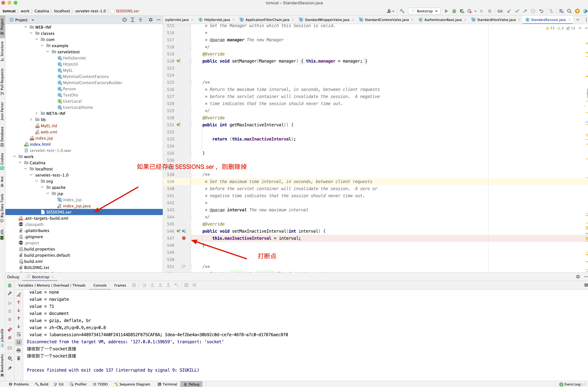The height and width of the screenshot is (387, 588).
Task: Click the Git update project arrow
Action: point(509,11)
